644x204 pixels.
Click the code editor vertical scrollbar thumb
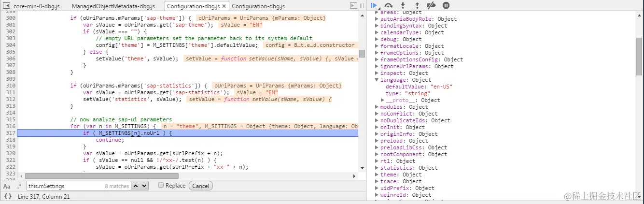[362, 54]
